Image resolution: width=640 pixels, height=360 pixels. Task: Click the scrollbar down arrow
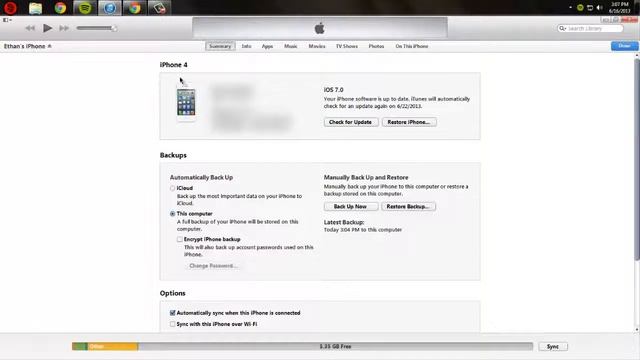637,329
